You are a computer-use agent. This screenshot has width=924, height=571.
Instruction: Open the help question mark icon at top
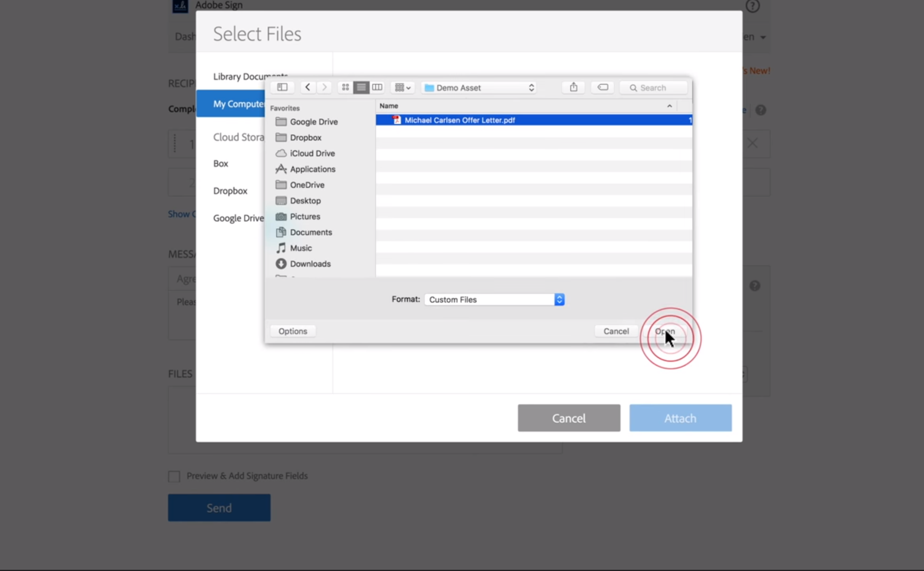pyautogui.click(x=753, y=6)
